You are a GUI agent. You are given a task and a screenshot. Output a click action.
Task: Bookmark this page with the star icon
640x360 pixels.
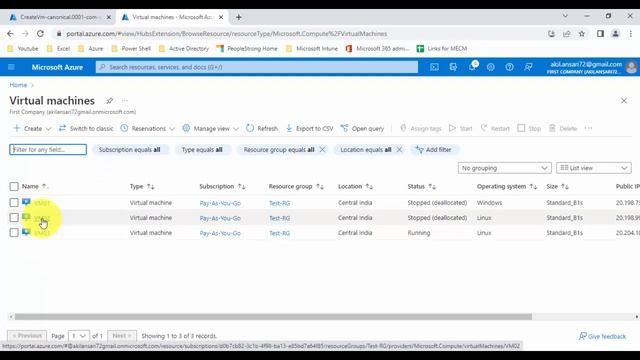(582, 33)
